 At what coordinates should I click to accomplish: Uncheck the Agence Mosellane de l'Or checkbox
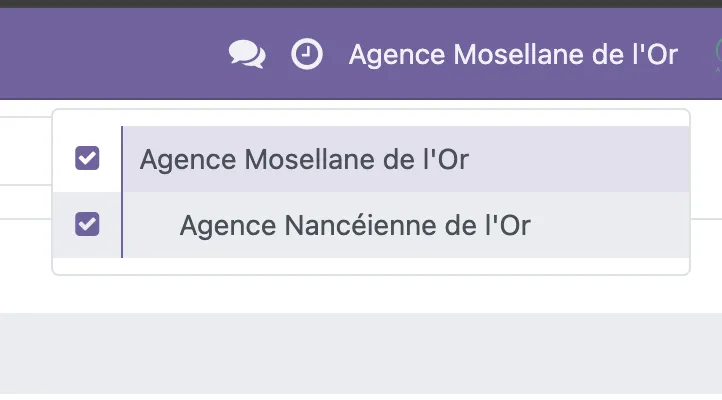click(x=87, y=158)
